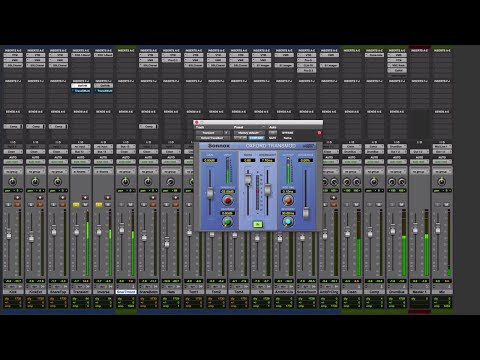Grab the Ratio fader in Transmod plugin
Image resolution: width=480 pixels, height=360 pixels.
point(248,179)
